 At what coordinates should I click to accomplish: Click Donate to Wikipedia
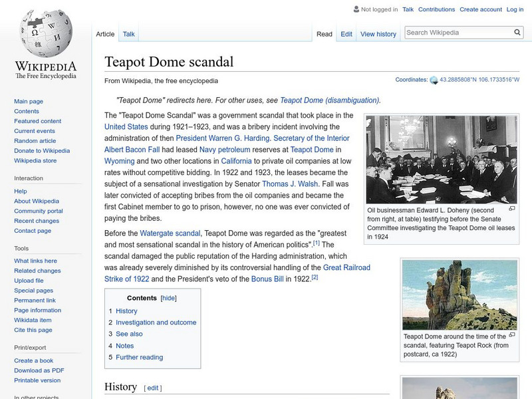coord(42,151)
